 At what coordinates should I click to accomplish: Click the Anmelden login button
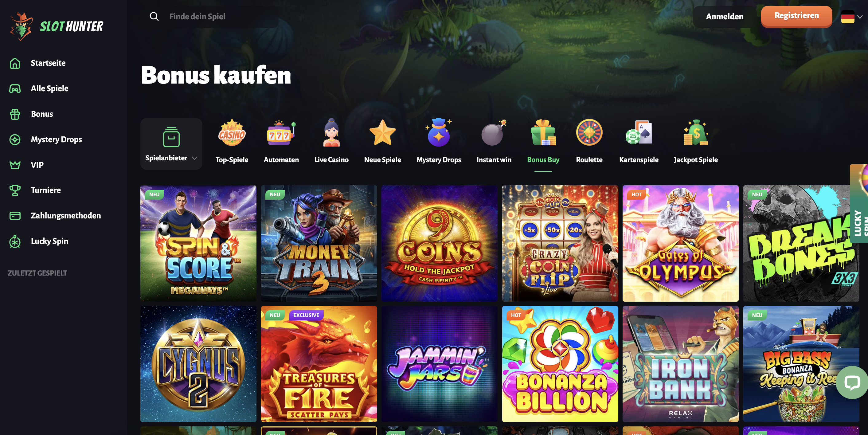pos(725,17)
